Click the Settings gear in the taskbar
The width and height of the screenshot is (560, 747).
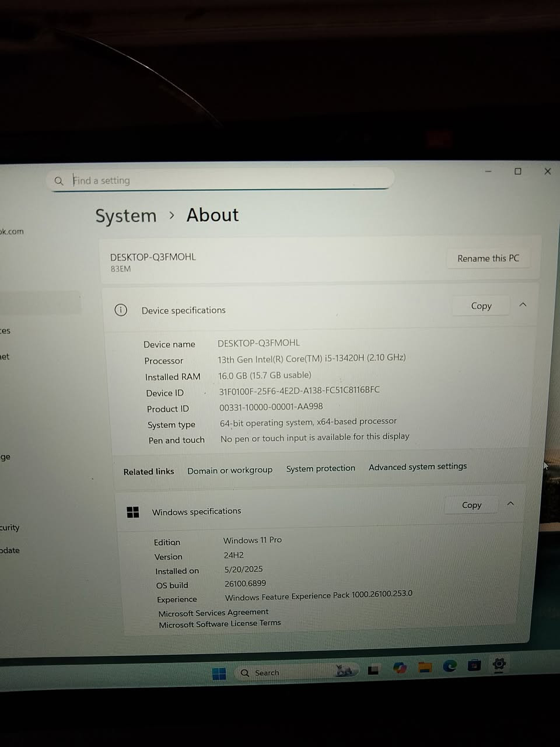point(499,664)
